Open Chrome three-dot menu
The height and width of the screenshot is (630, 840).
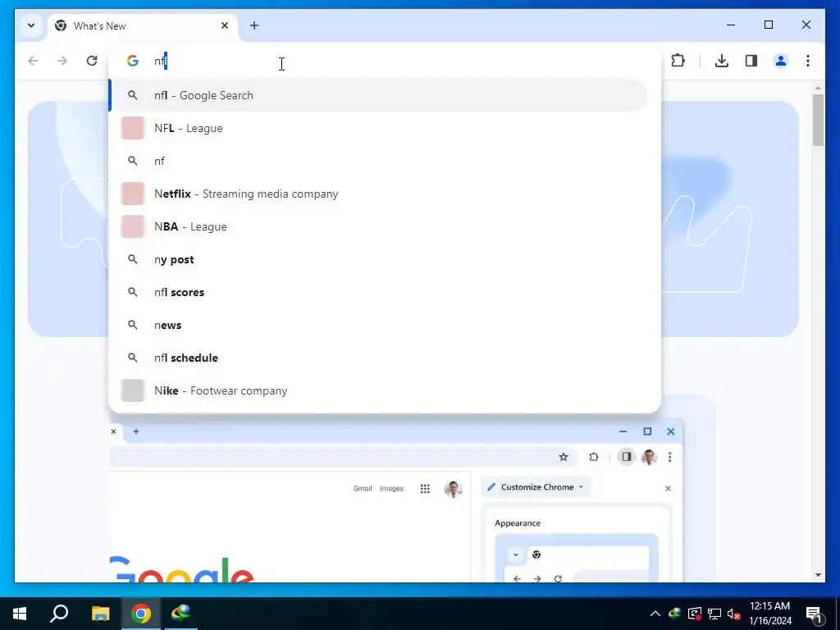pos(808,61)
